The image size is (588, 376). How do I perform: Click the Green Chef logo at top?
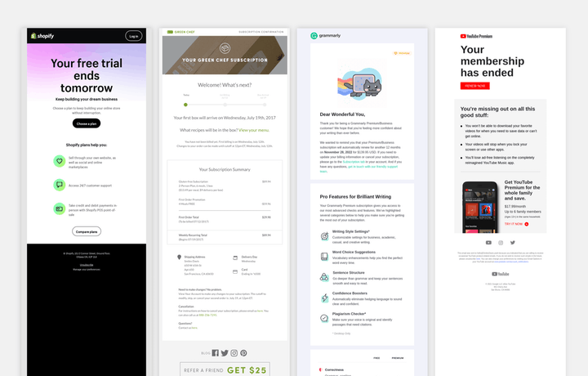180,32
